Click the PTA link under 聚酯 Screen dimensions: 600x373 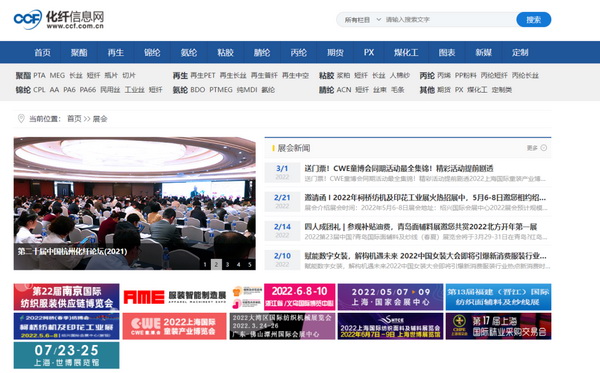click(39, 75)
